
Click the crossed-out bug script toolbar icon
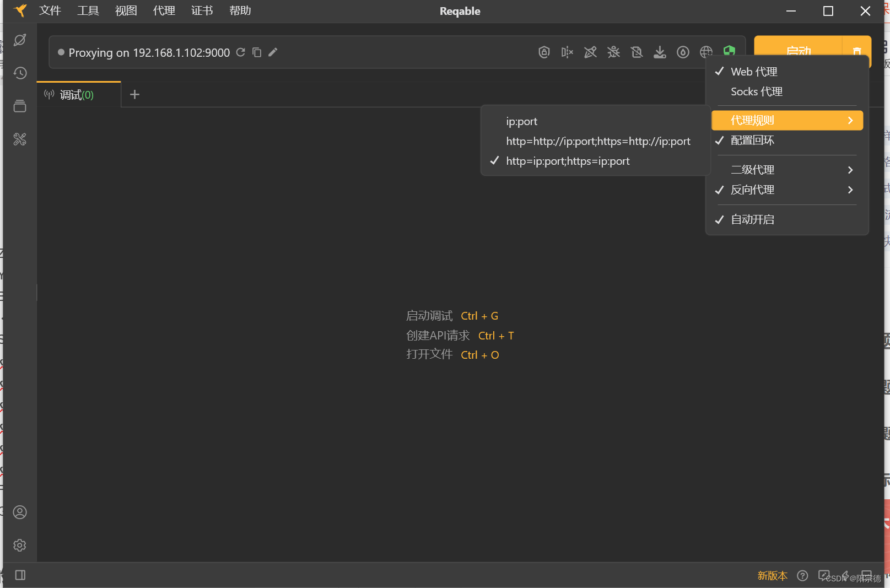613,52
